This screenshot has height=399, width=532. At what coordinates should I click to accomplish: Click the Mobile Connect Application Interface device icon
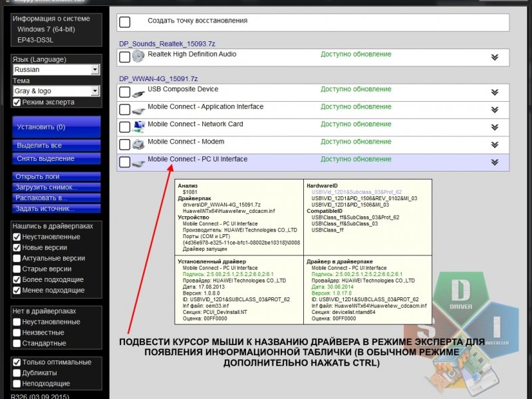click(x=138, y=110)
